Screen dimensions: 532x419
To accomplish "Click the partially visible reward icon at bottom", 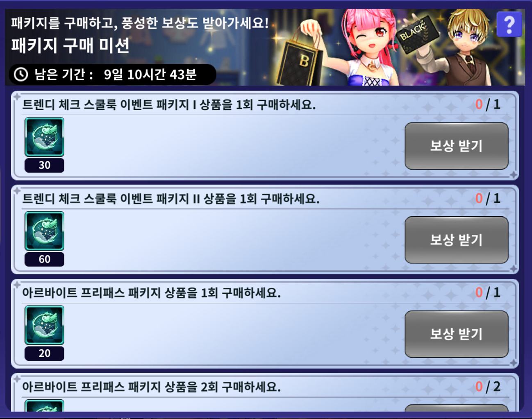I will (44, 405).
